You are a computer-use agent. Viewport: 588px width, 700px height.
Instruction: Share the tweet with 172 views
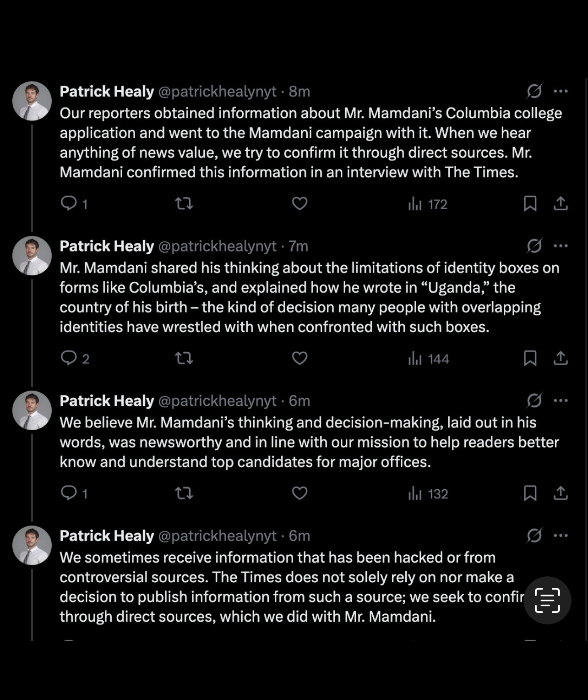click(x=561, y=203)
